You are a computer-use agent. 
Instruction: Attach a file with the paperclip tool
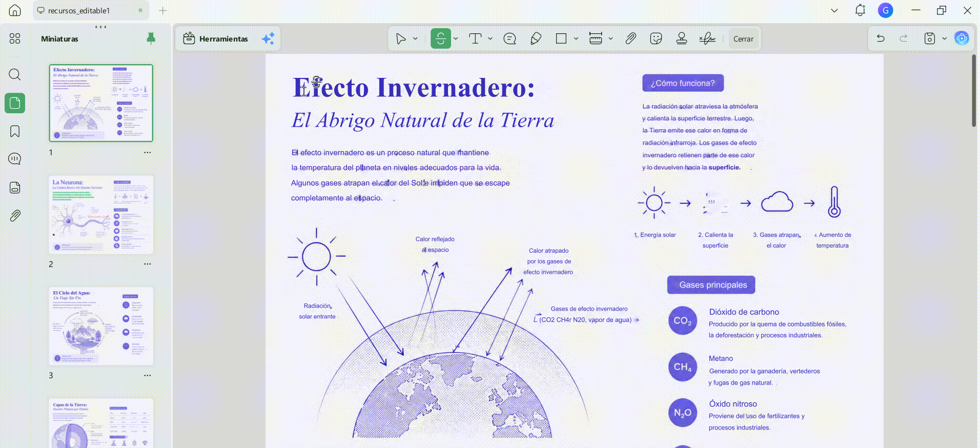(x=631, y=38)
